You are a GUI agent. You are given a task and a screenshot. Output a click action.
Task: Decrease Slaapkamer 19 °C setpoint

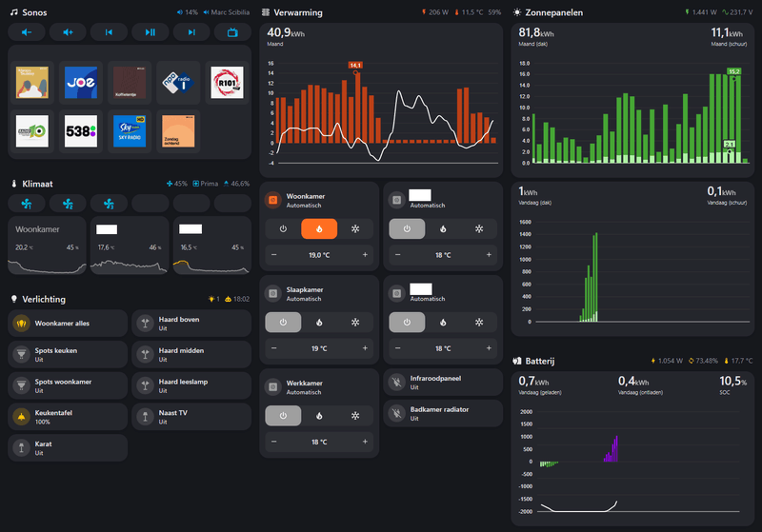point(274,348)
